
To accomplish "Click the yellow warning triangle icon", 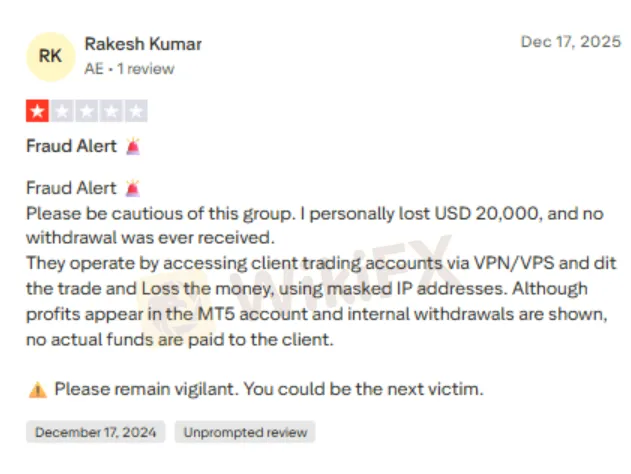I will [x=37, y=389].
